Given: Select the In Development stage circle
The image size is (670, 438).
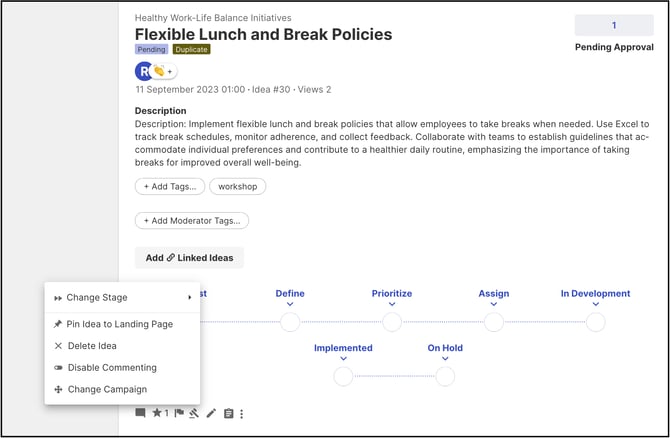Looking at the screenshot, I should [595, 322].
